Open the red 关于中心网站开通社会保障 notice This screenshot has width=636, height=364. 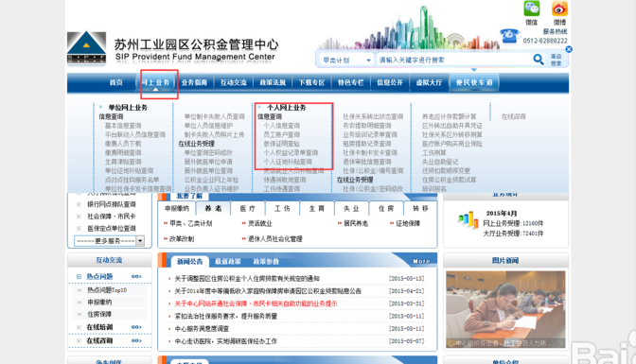point(256,303)
